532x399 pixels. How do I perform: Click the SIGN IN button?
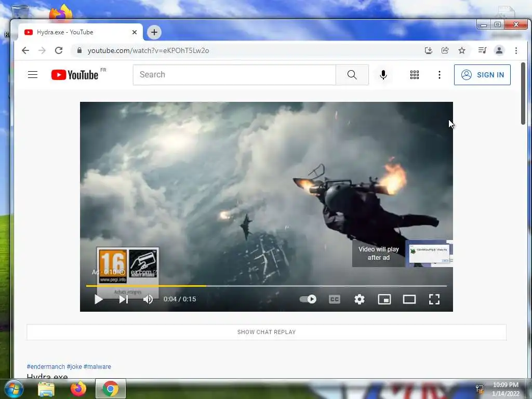[x=482, y=75]
